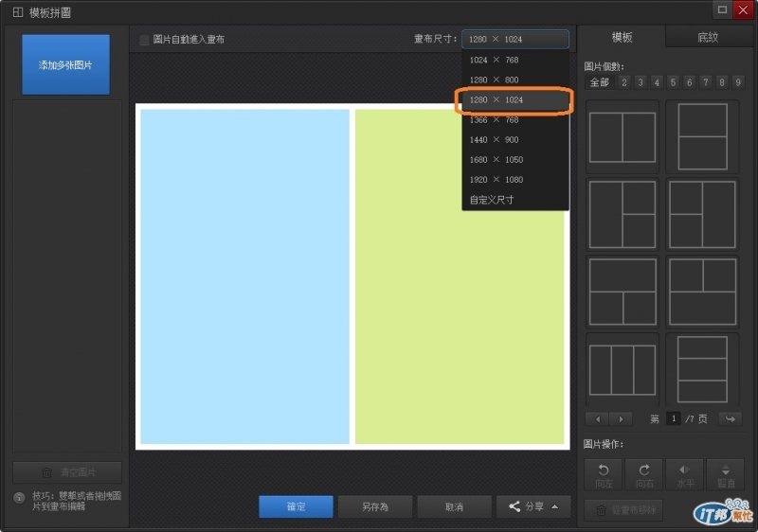Pick two-row stacked template
This screenshot has width=758, height=532.
[x=703, y=137]
